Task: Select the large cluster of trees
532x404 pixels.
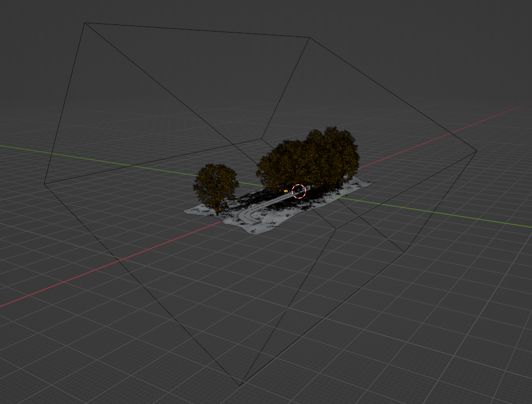Action: coord(308,159)
